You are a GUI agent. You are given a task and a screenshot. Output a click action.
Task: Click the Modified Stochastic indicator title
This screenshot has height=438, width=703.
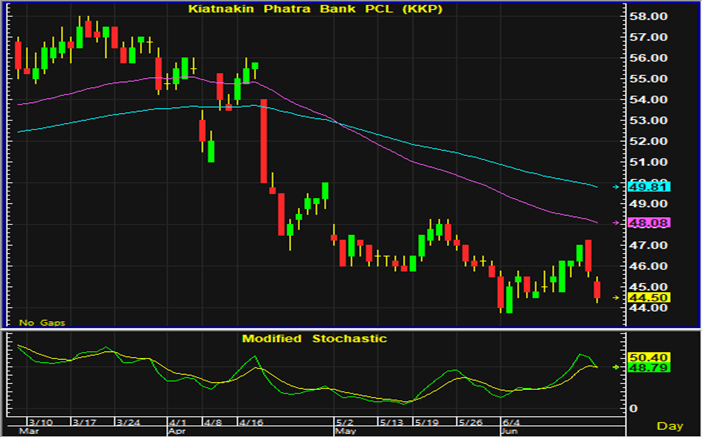(313, 339)
